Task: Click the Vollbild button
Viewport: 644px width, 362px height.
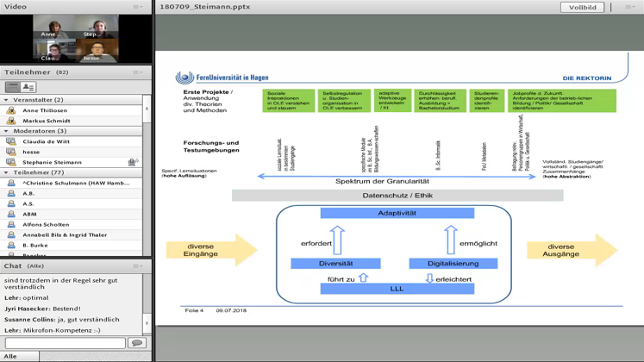Action: click(x=582, y=7)
